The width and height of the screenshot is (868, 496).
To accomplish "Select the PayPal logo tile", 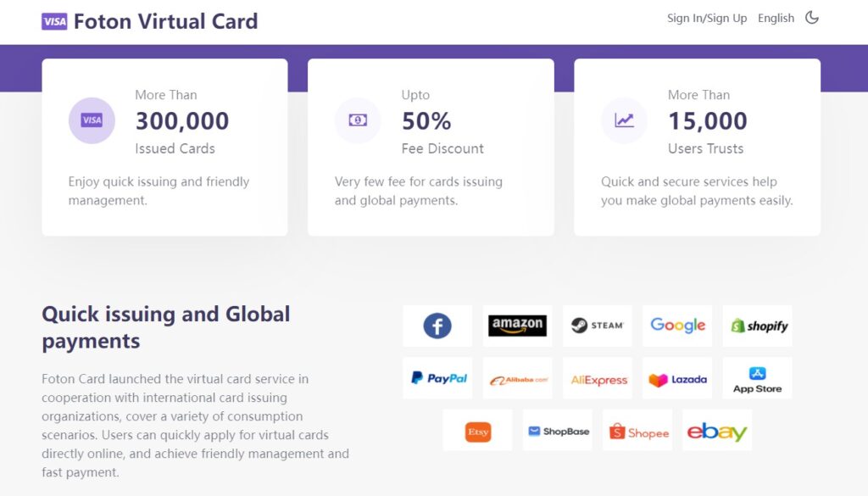I will [x=437, y=378].
